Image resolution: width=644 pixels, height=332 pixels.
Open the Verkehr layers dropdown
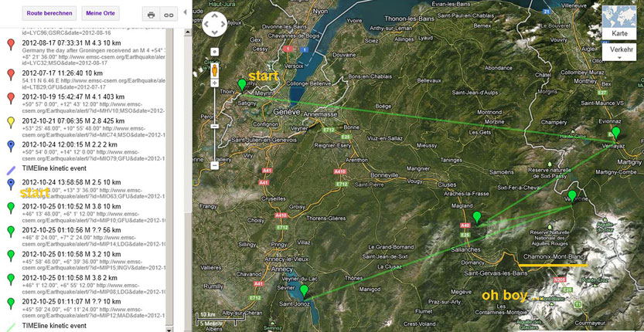pos(622,51)
